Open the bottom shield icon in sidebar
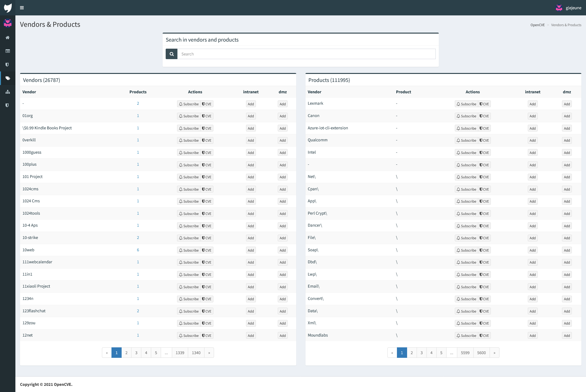Viewport: 586px width, 392px height. 8,105
